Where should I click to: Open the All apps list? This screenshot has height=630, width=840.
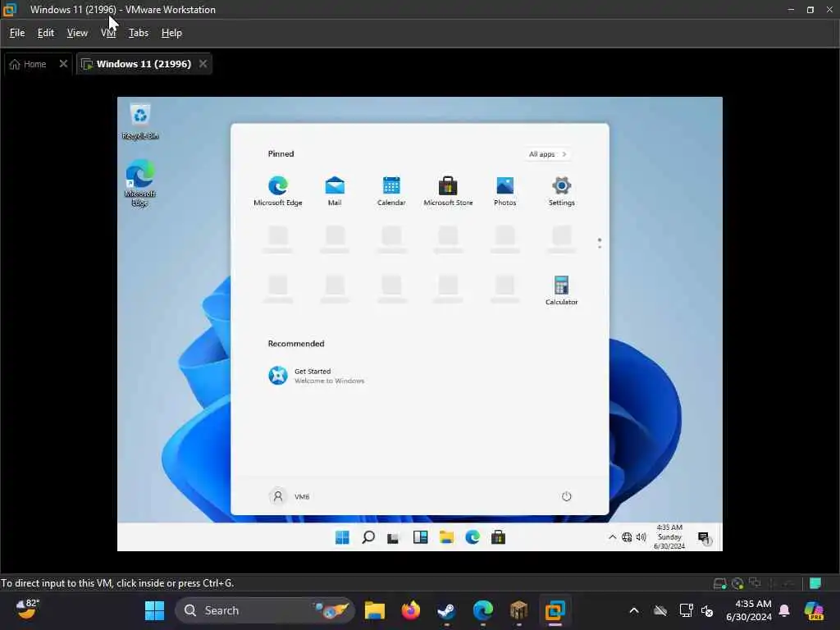click(547, 154)
